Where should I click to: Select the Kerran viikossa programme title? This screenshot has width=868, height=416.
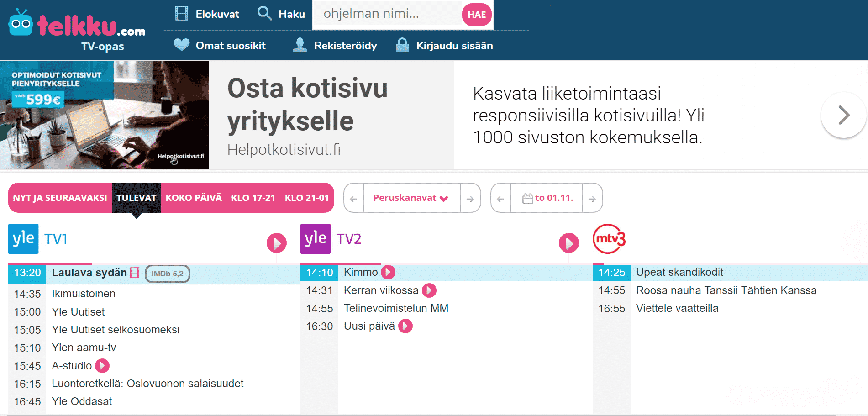pos(381,290)
